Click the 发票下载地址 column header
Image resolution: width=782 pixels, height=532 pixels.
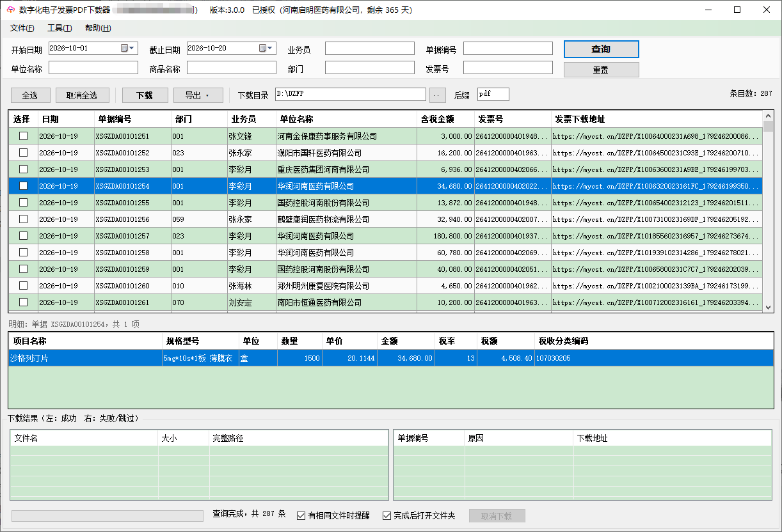pos(657,120)
